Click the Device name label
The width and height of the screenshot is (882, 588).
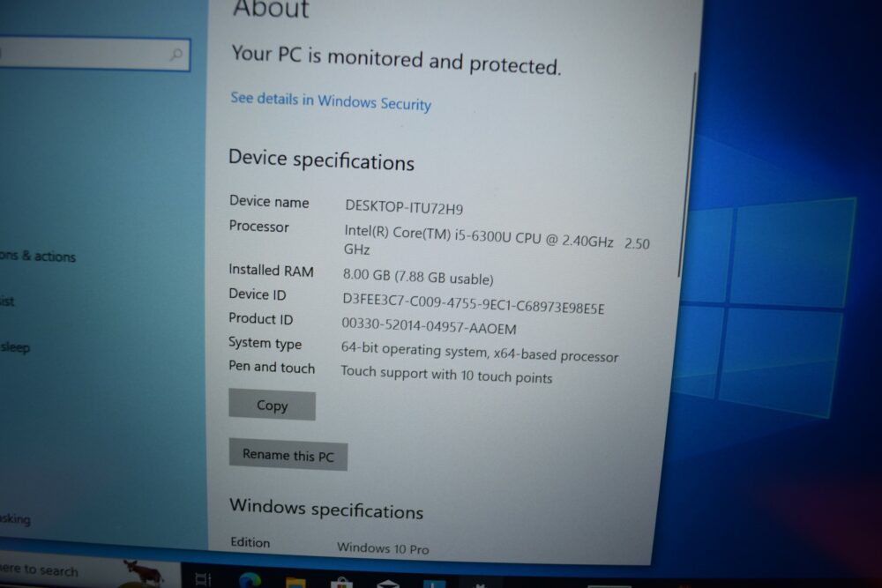pyautogui.click(x=269, y=202)
